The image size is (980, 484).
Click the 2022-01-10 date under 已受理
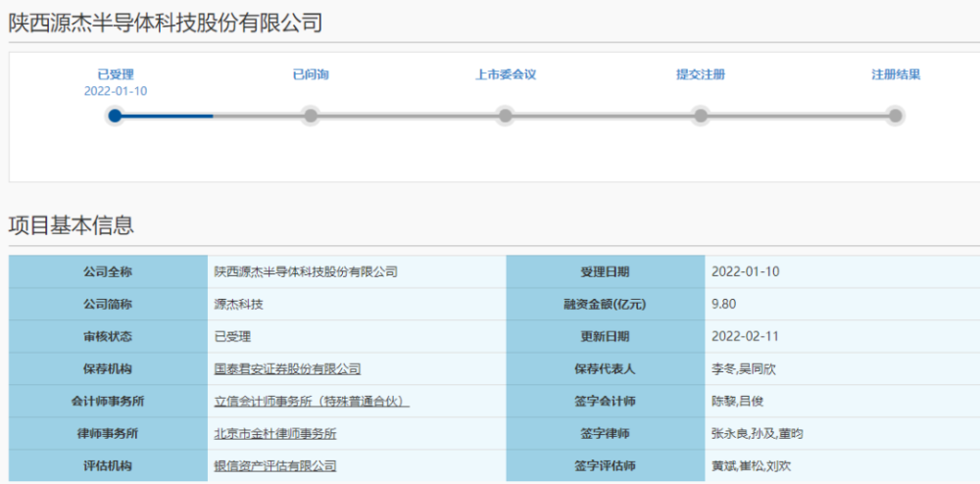116,91
